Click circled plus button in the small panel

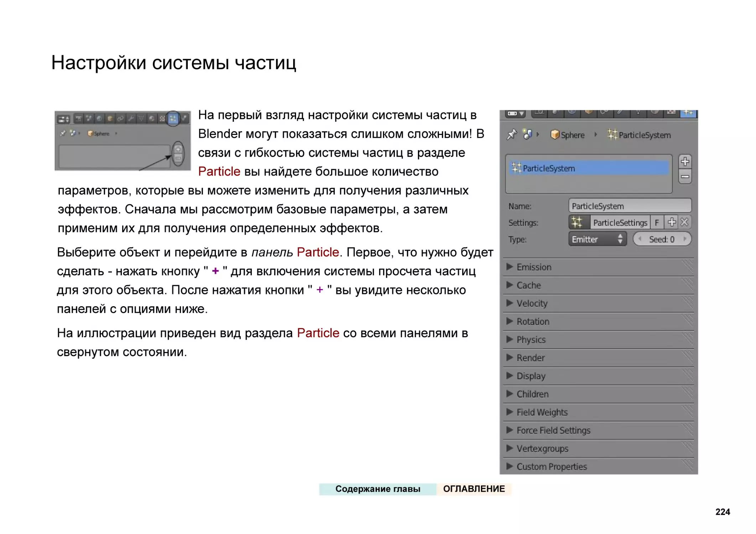178,150
